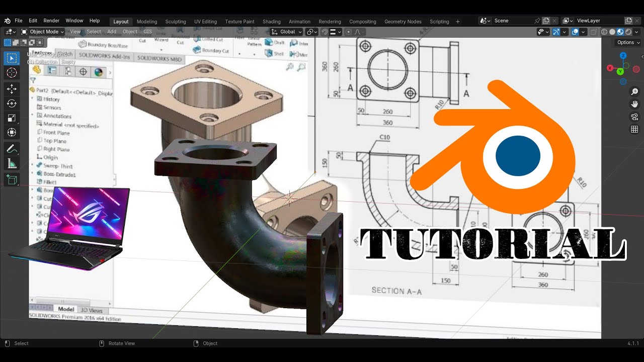Switch to rendered viewport shading
Screen dimensions: 644x362
pos(628,32)
